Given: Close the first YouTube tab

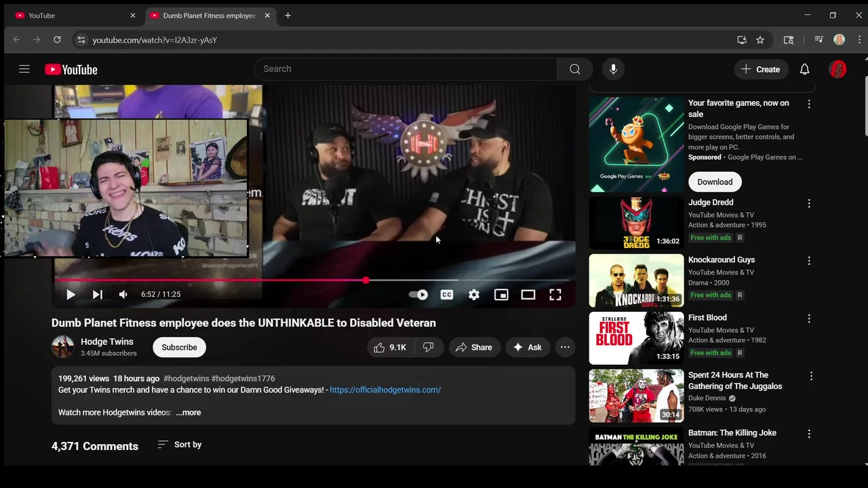Looking at the screenshot, I should pos(133,16).
